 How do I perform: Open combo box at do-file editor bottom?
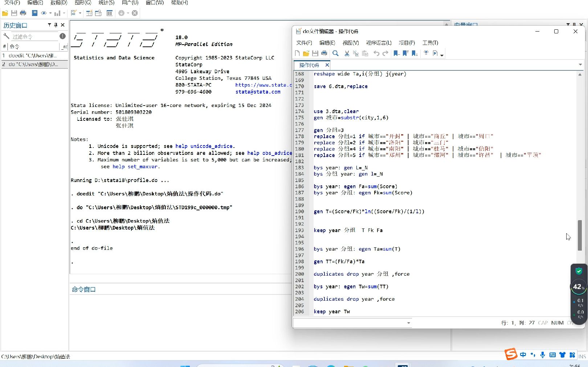[352, 323]
